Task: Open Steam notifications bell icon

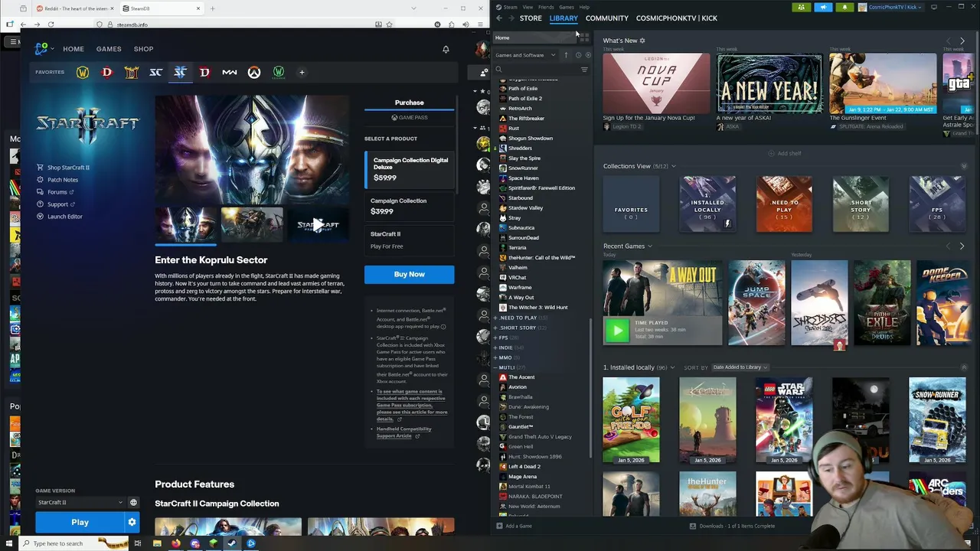Action: pyautogui.click(x=844, y=7)
